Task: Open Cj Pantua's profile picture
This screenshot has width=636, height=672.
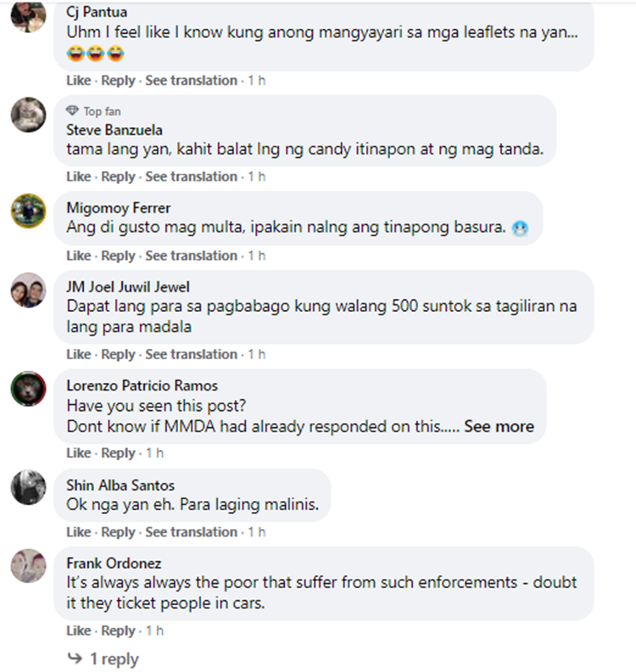Action: tap(28, 15)
